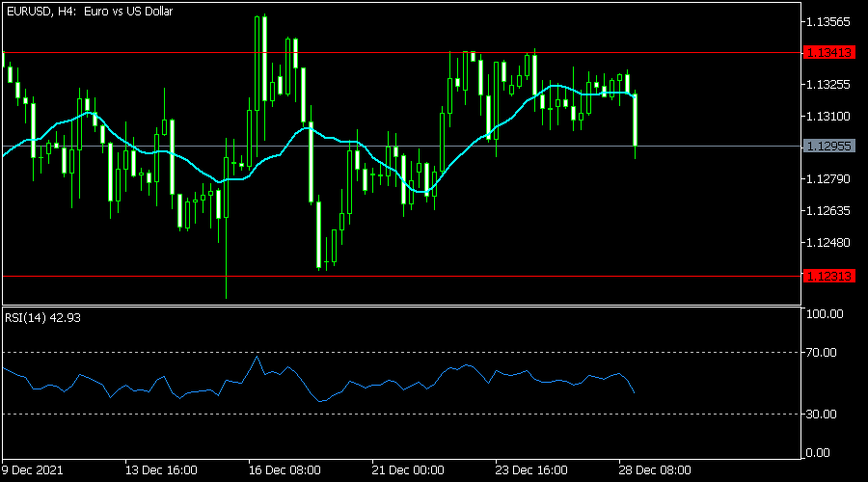The width and height of the screenshot is (868, 482).
Task: Click the 1.13565 price scale value
Action: point(828,21)
